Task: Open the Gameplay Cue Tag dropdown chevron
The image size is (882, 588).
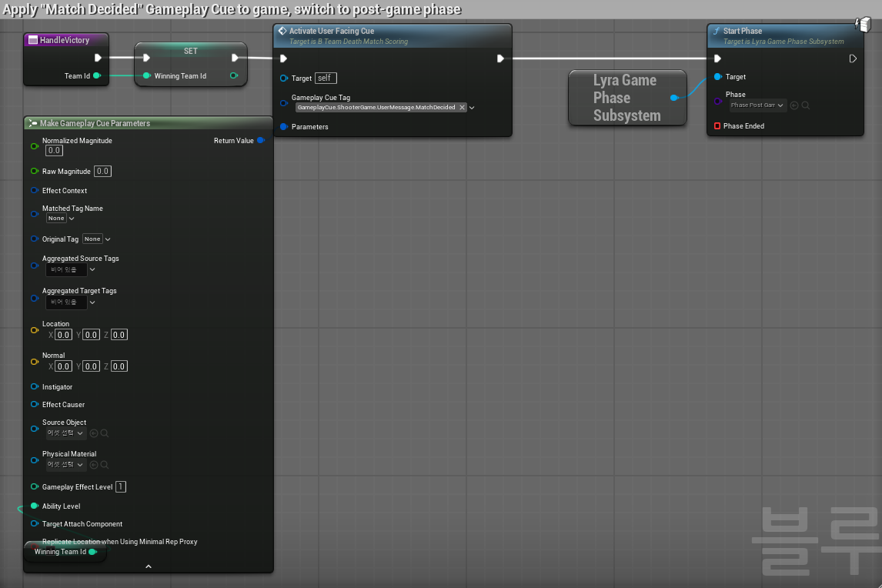Action: point(472,108)
